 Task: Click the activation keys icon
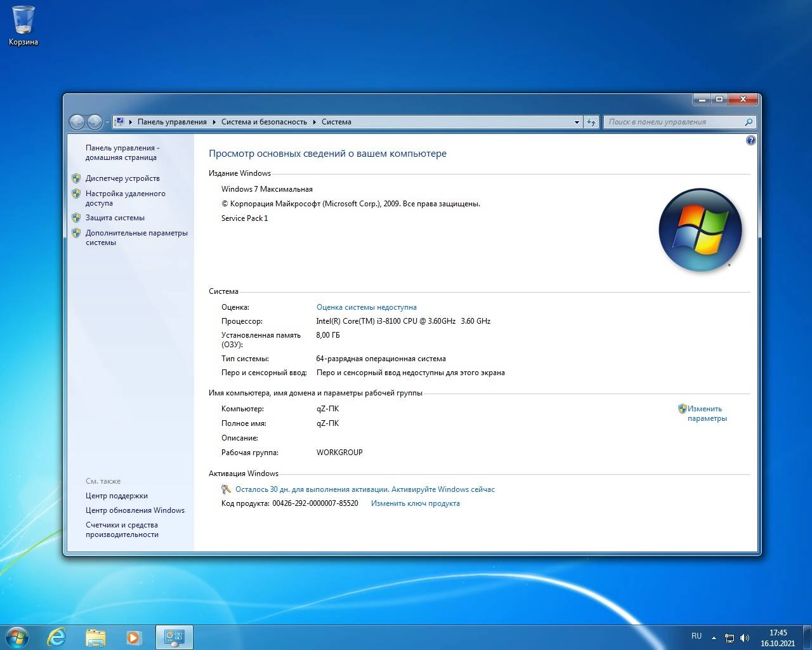tap(226, 489)
